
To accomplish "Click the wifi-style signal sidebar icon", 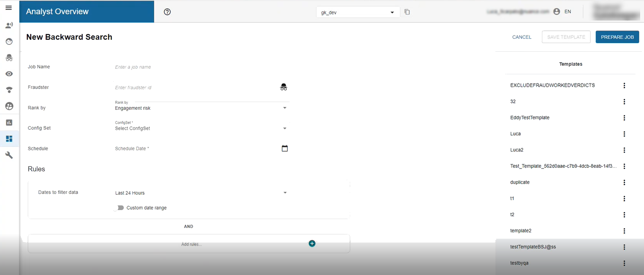I will click(9, 90).
